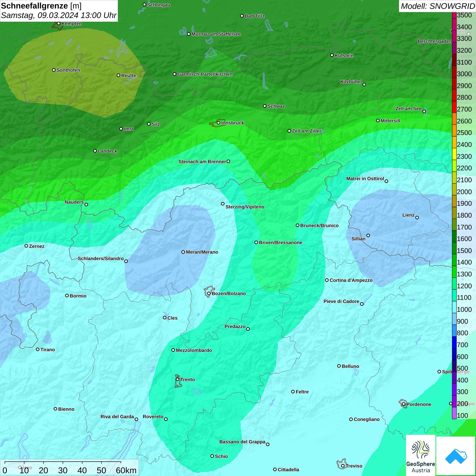The height and width of the screenshot is (476, 476).
Task: Click the Pordenone city marker
Action: pyautogui.click(x=404, y=404)
